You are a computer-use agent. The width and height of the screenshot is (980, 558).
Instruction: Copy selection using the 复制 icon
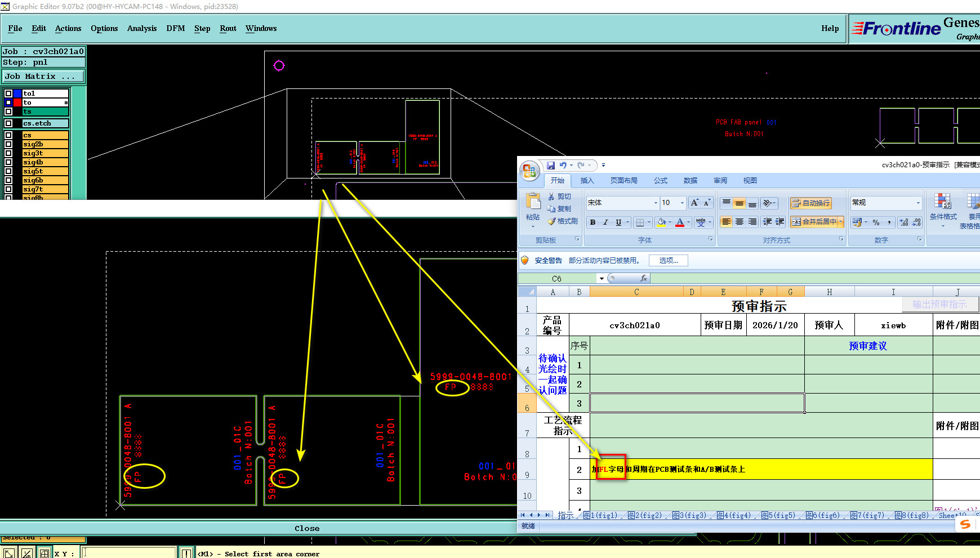(x=551, y=208)
